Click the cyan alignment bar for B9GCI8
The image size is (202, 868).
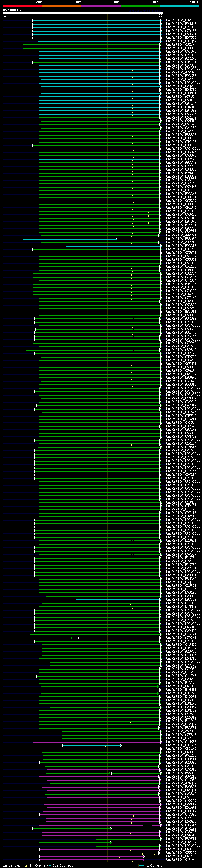114,246
